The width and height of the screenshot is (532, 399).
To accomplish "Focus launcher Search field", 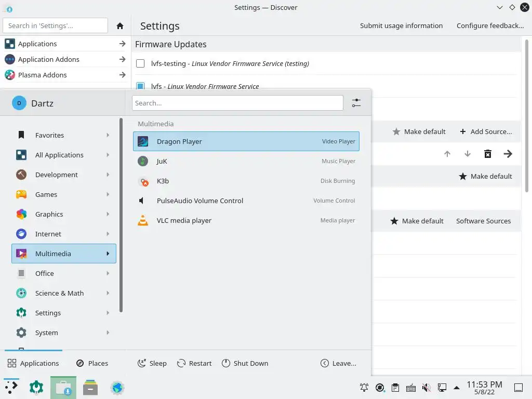I will 237,103.
